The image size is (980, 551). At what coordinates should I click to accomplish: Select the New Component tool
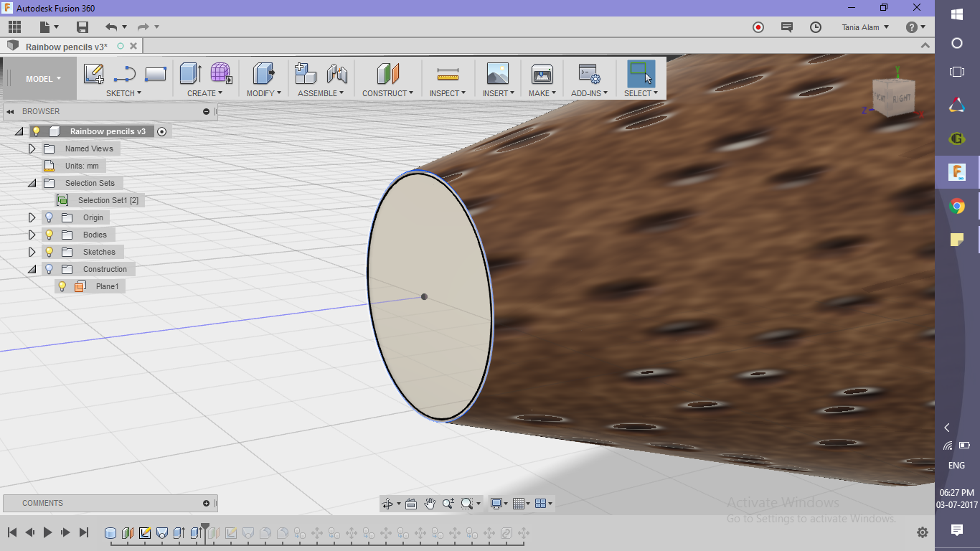[x=306, y=73]
